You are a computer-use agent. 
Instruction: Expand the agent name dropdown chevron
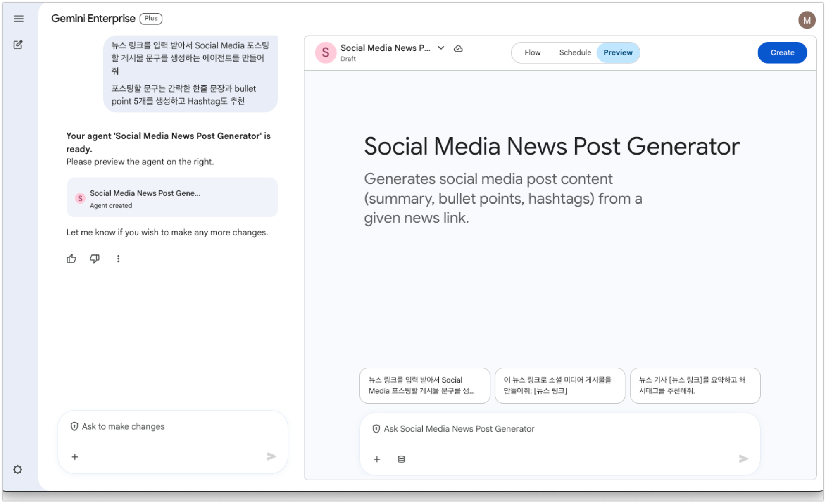[x=441, y=48]
